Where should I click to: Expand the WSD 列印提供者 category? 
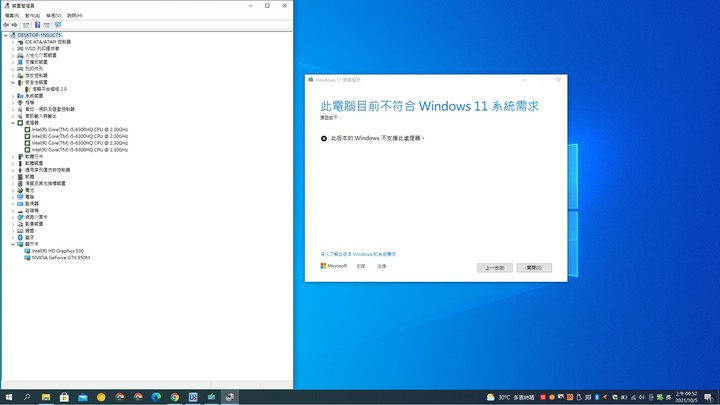coord(13,49)
